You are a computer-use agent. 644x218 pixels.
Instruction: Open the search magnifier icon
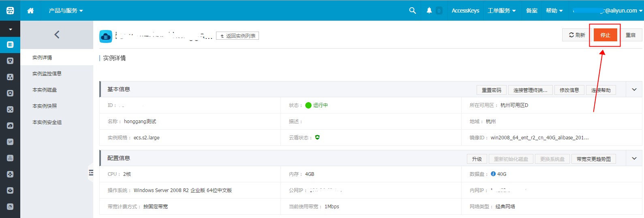[x=413, y=11]
